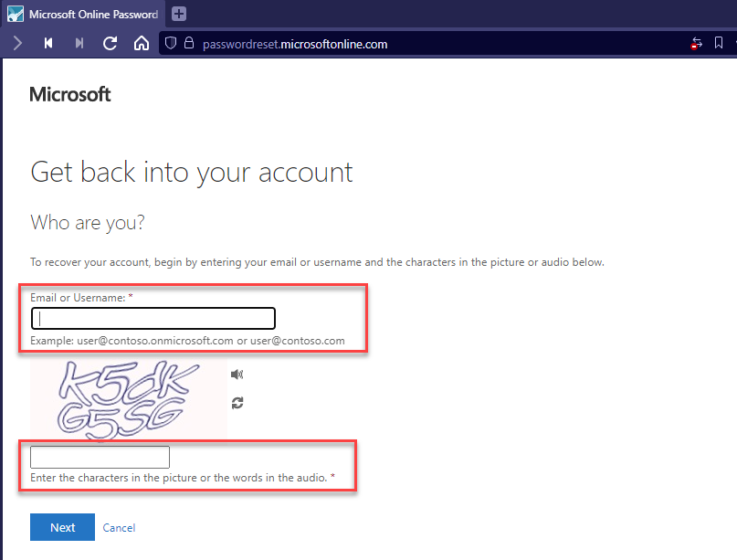Play the audio CAPTCHA speaker icon
The image size is (737, 560).
click(x=237, y=375)
